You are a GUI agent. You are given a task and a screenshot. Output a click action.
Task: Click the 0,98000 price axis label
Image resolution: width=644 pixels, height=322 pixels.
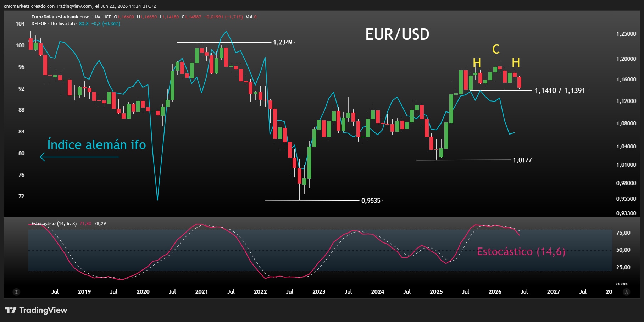[626, 183]
